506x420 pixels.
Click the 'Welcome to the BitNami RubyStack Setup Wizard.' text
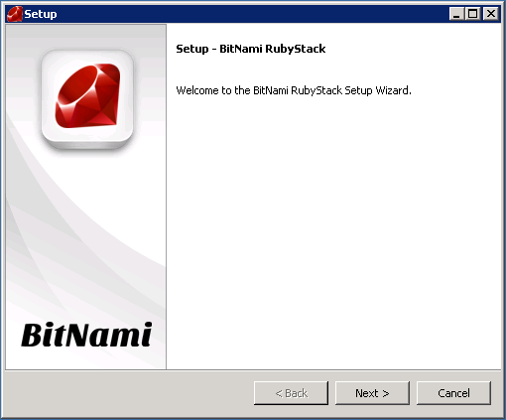(x=294, y=90)
